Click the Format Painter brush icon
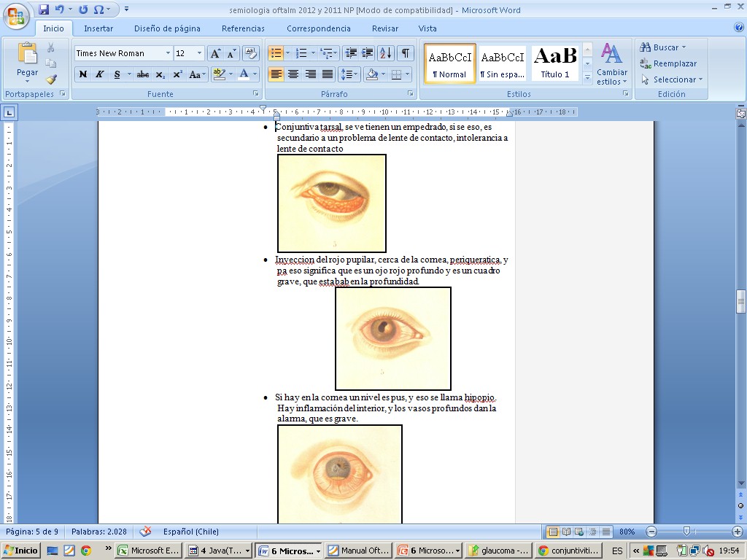Image resolution: width=747 pixels, height=560 pixels. [x=51, y=79]
